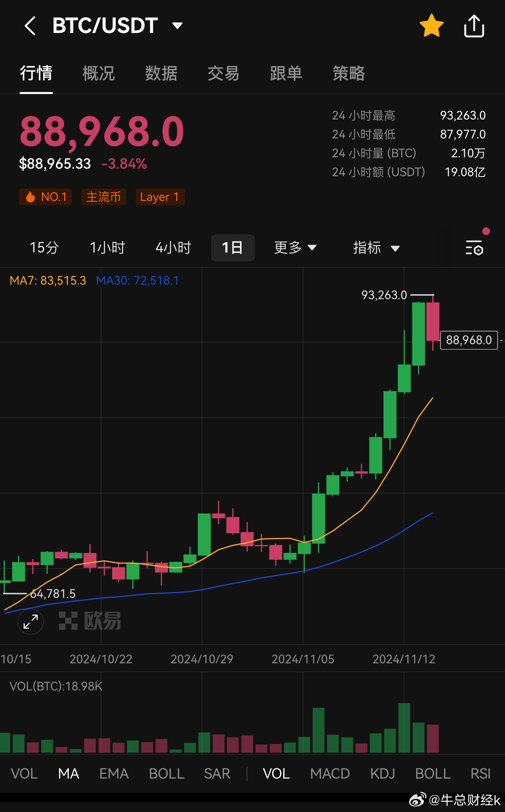Tap the 93,263.0 high marker on chart
Screen dimensions: 505x812
pyautogui.click(x=384, y=295)
